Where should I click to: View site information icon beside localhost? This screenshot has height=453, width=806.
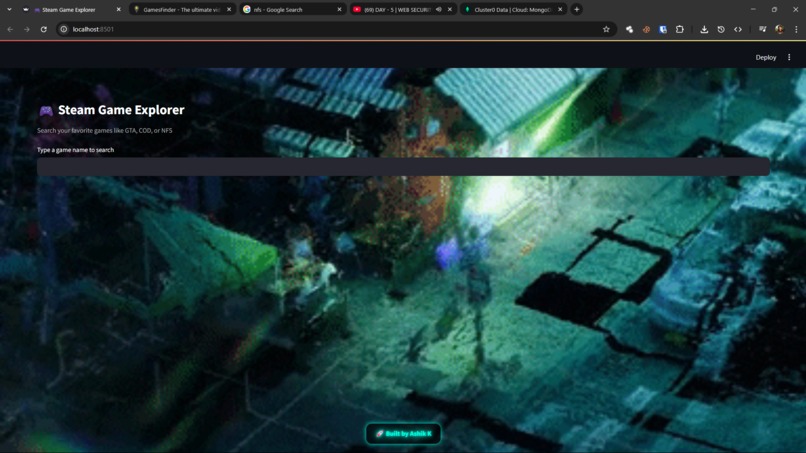coord(64,29)
